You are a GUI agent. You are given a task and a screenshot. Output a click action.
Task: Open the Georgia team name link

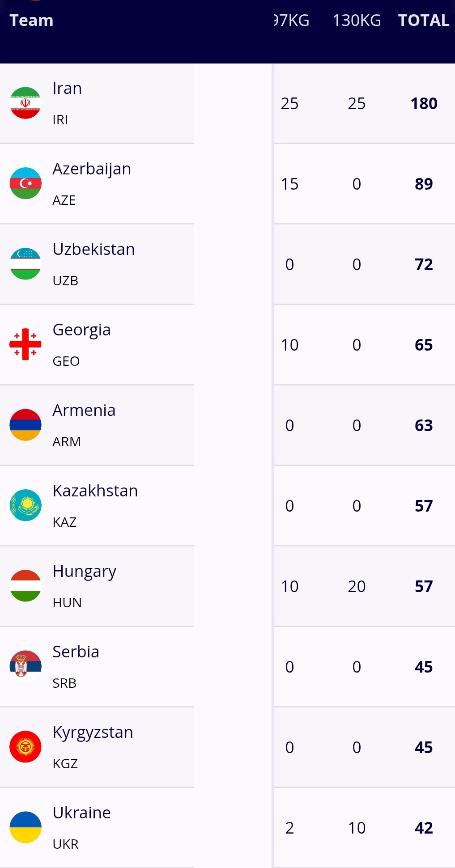point(81,330)
